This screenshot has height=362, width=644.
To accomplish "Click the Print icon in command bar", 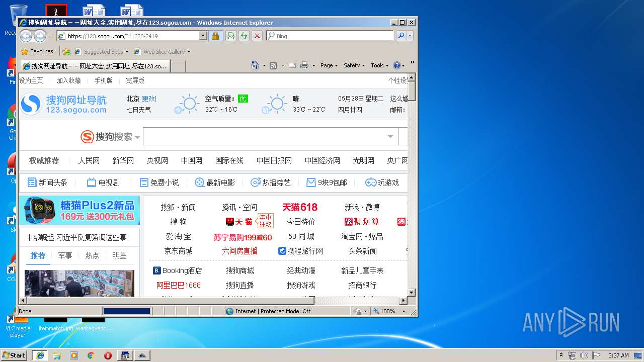I will pos(304,65).
